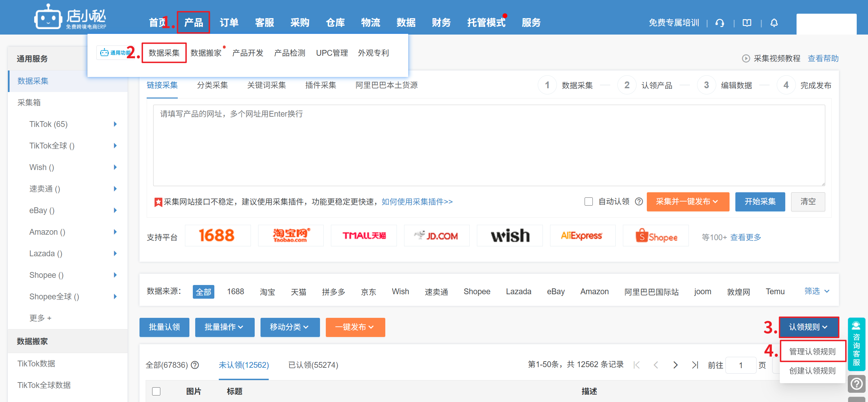Open the 如何使用采集插件 link
The width and height of the screenshot is (868, 402).
[x=417, y=202]
